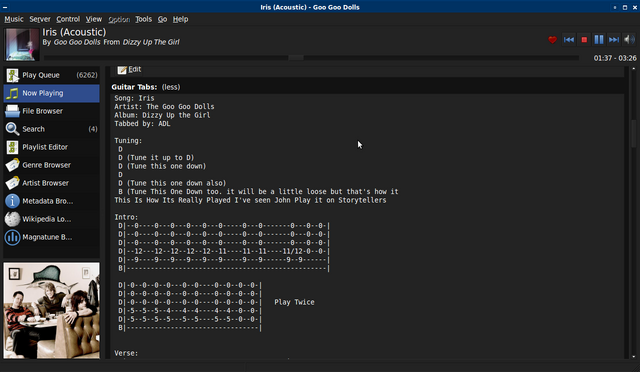The height and width of the screenshot is (372, 640).
Task: Click the Iris (Acoustic) song title
Action: [x=74, y=32]
